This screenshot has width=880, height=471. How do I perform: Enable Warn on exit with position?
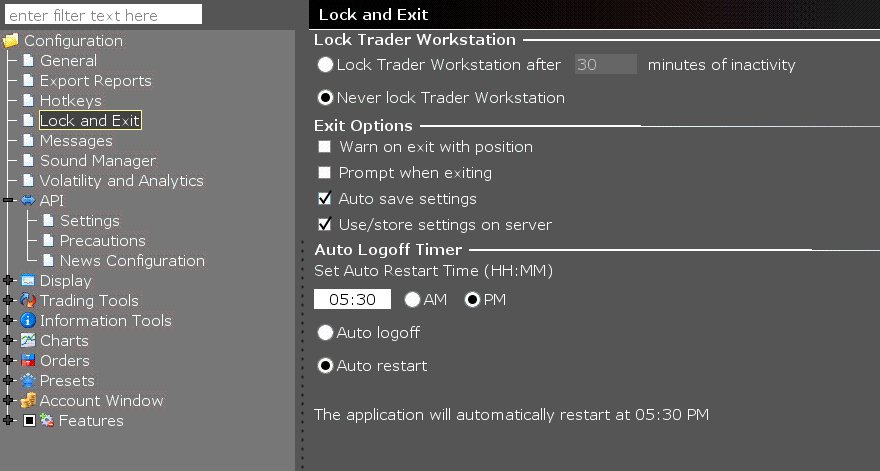[x=324, y=147]
